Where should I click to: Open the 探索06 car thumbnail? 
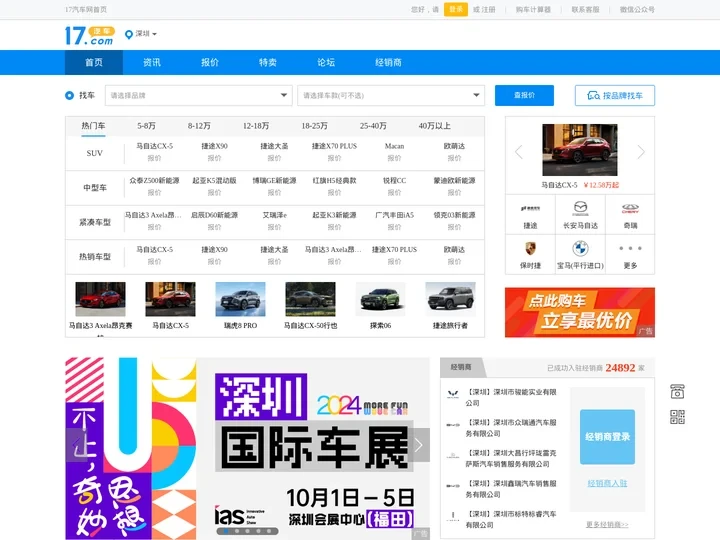[x=380, y=299]
